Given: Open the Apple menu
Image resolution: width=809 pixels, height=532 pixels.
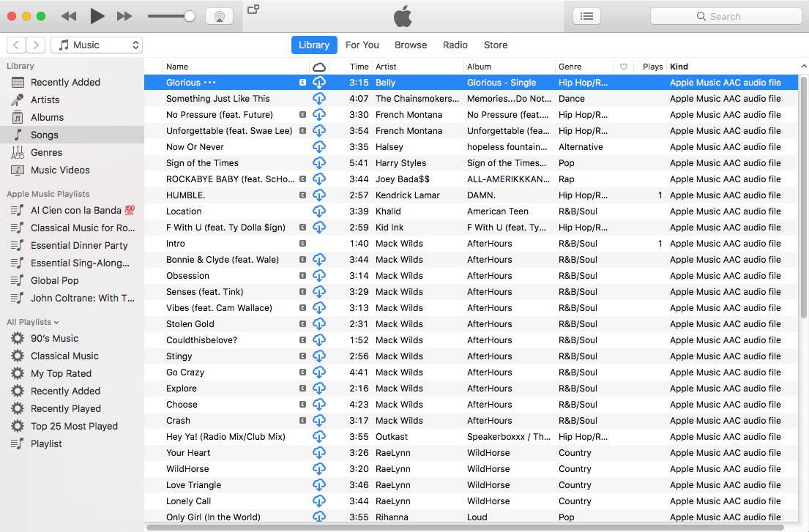Looking at the screenshot, I should tap(401, 15).
